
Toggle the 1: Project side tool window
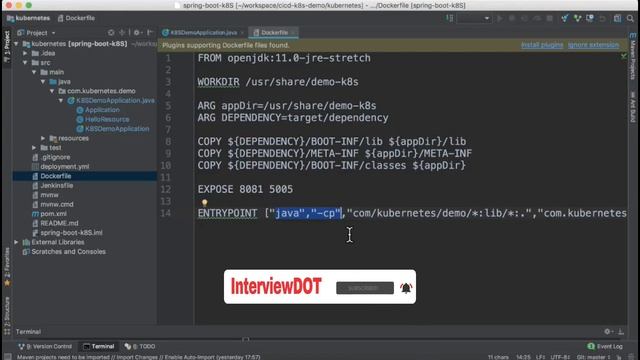(x=7, y=46)
